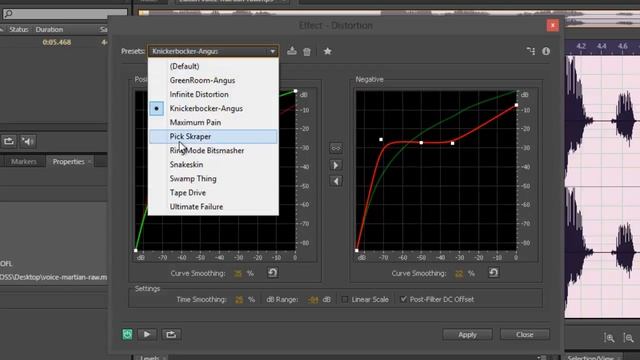640x360 pixels.
Task: Open channel map editor icon
Action: pos(530,51)
